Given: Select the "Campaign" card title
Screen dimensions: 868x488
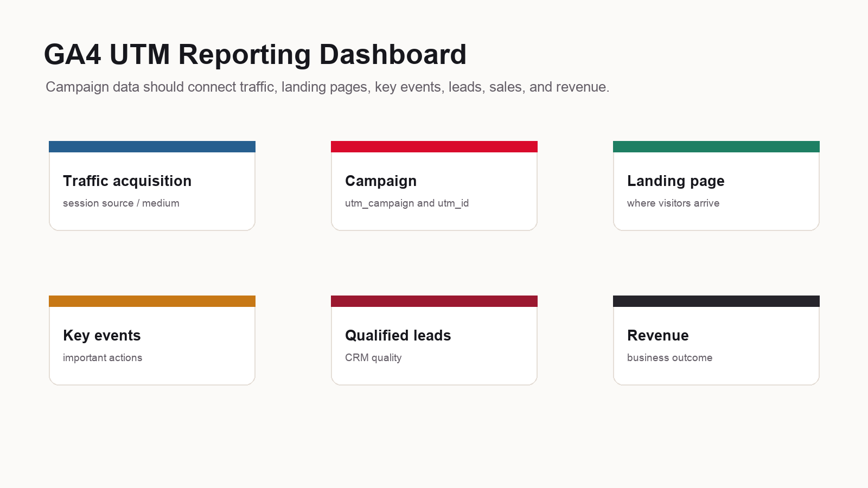Looking at the screenshot, I should point(381,181).
